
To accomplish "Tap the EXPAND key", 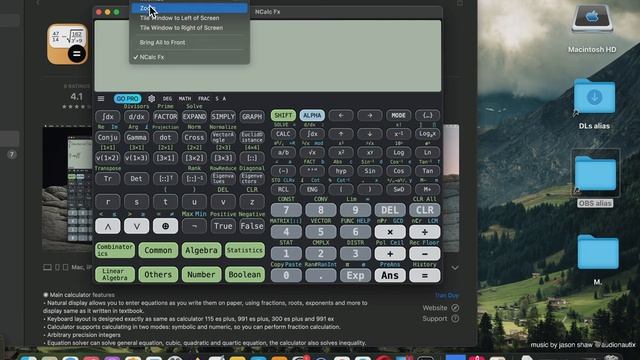I will point(194,117).
